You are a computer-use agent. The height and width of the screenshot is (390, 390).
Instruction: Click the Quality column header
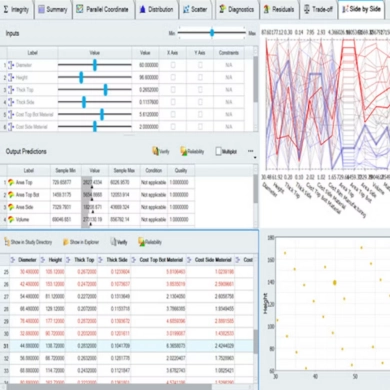tap(181, 170)
